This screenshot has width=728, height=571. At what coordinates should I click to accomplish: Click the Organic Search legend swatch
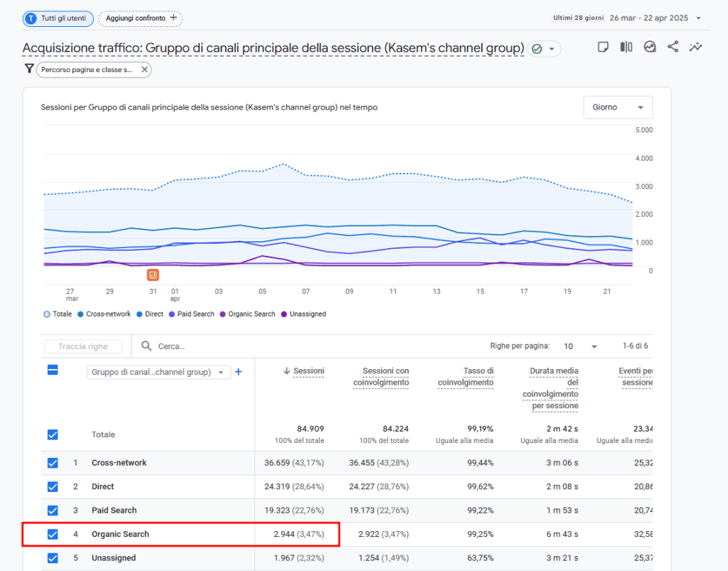223,314
